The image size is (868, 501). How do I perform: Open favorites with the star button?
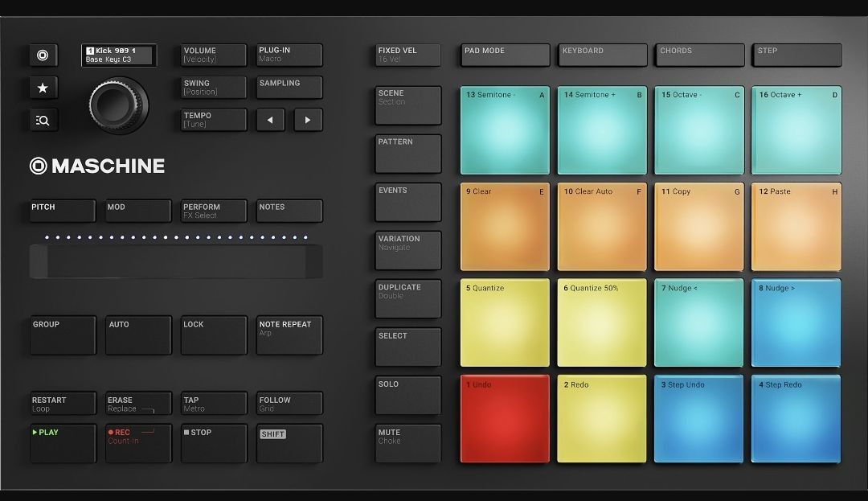[43, 88]
